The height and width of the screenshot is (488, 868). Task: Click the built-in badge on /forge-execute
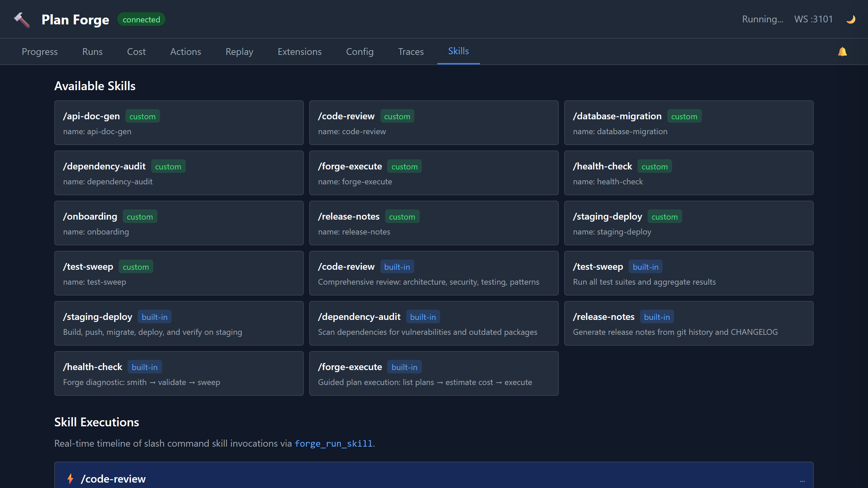click(x=405, y=367)
